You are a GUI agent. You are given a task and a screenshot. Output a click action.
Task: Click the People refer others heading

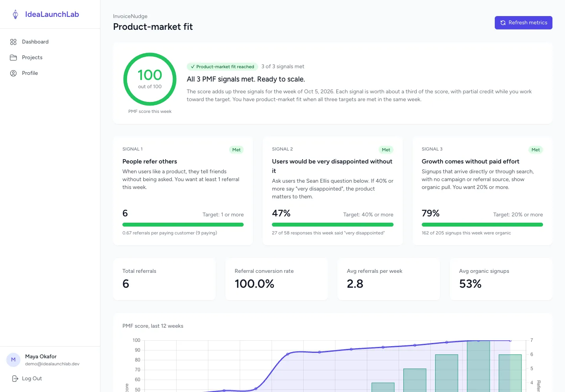(149, 162)
